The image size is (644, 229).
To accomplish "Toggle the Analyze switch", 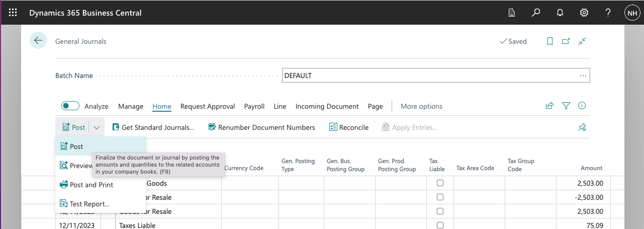I will coord(70,106).
